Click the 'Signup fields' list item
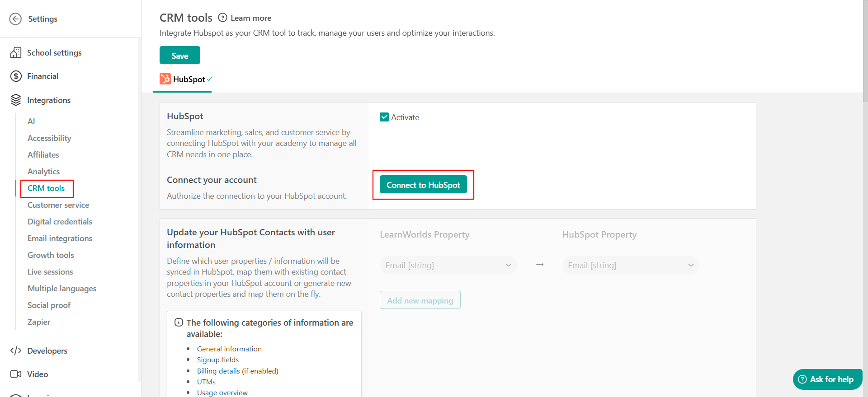This screenshot has height=397, width=868. click(218, 360)
